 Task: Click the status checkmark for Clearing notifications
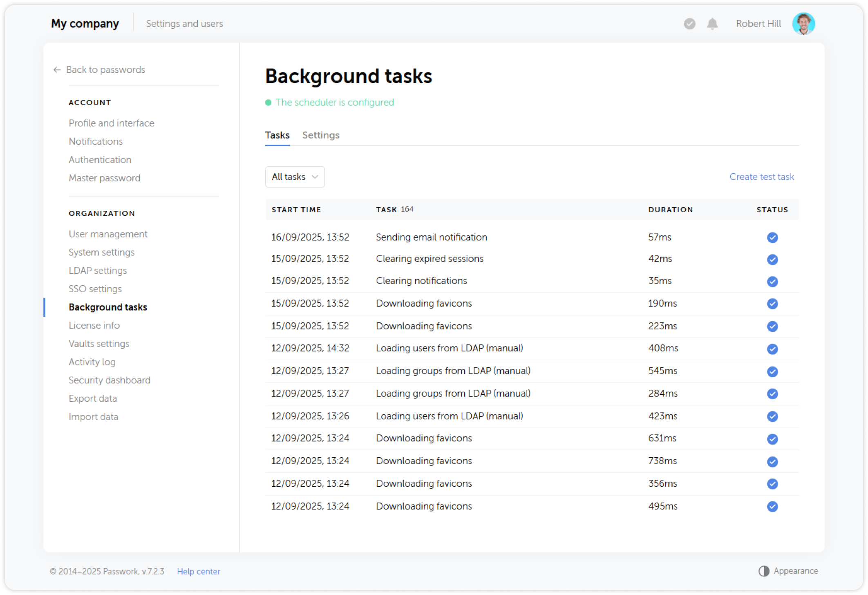coord(772,282)
